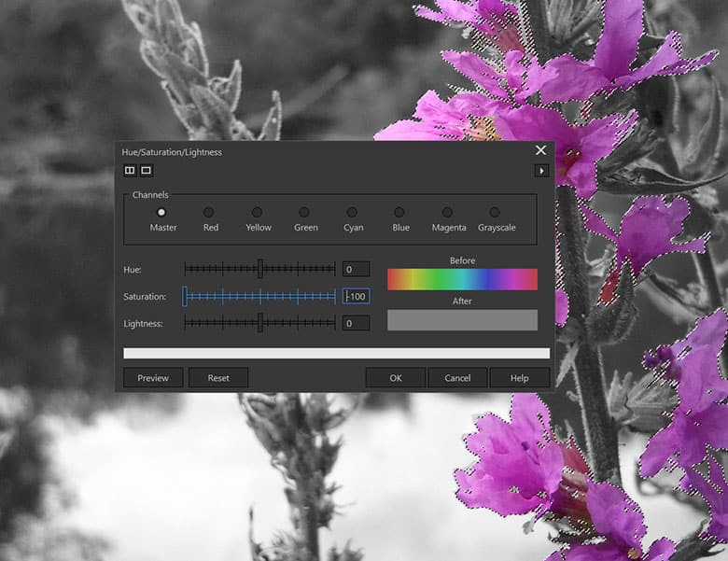
Task: Pick the Cyan channel radio button
Action: click(x=352, y=213)
